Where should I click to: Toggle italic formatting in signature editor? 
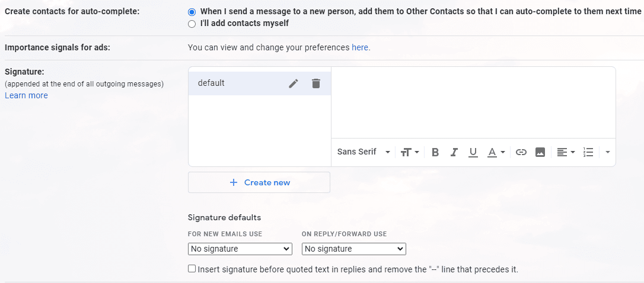454,152
